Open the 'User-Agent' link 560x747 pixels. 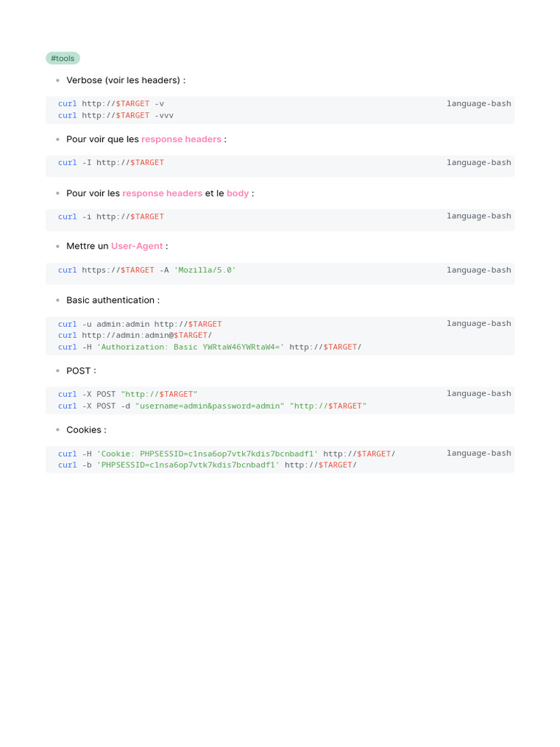pyautogui.click(x=137, y=247)
